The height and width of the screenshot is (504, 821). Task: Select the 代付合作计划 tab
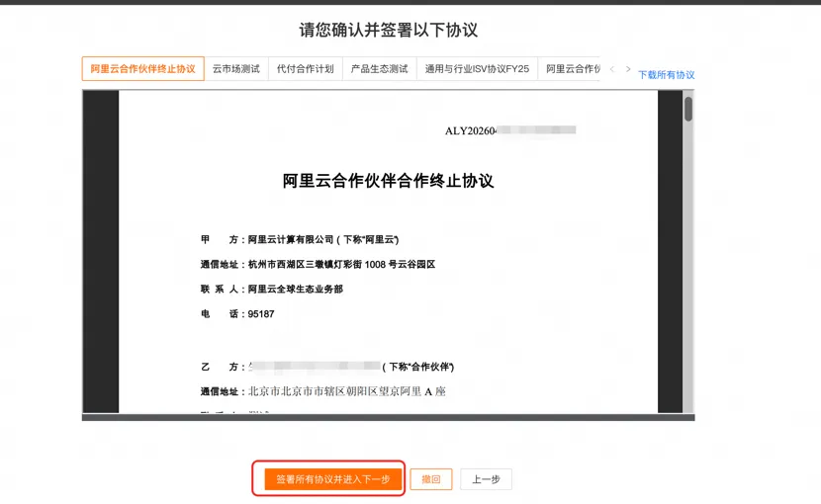[306, 68]
